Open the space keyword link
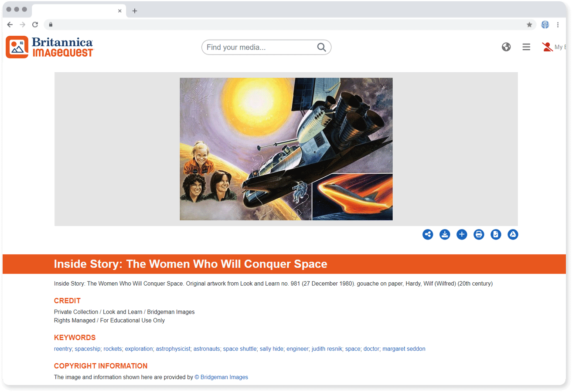The height and width of the screenshot is (392, 572). pos(353,349)
